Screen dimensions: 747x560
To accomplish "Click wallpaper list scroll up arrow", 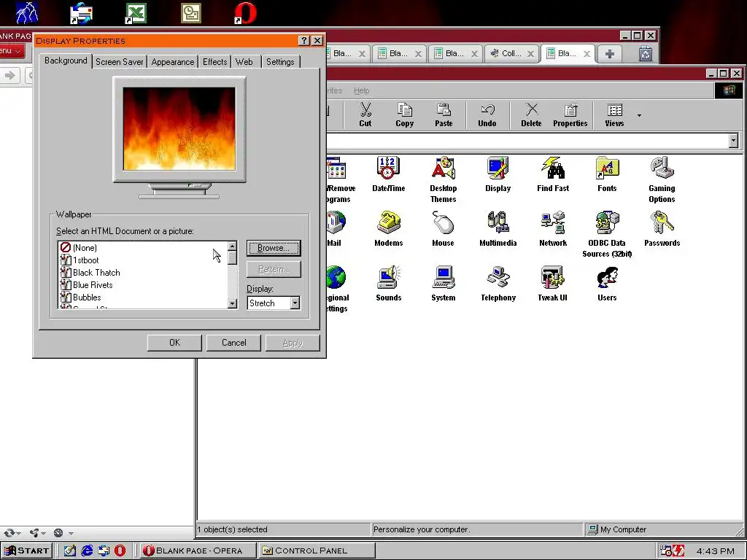I will coord(232,246).
